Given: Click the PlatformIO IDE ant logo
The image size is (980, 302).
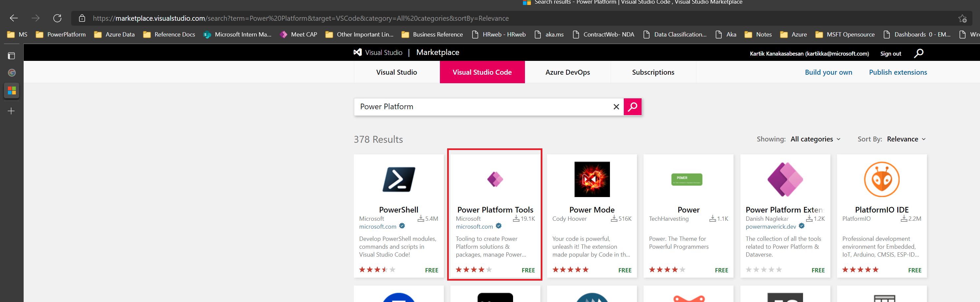Looking at the screenshot, I should point(881,179).
